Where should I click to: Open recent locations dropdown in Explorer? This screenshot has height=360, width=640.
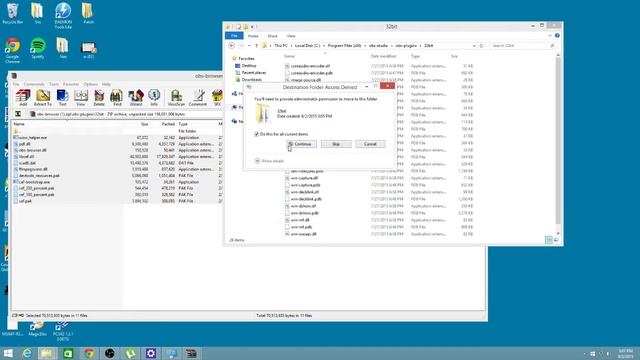click(249, 46)
